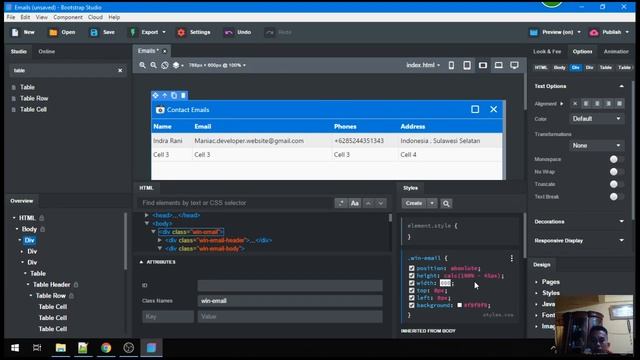This screenshot has height=360, width=640.
Task: Select Table component in Studio list
Action: 27,87
